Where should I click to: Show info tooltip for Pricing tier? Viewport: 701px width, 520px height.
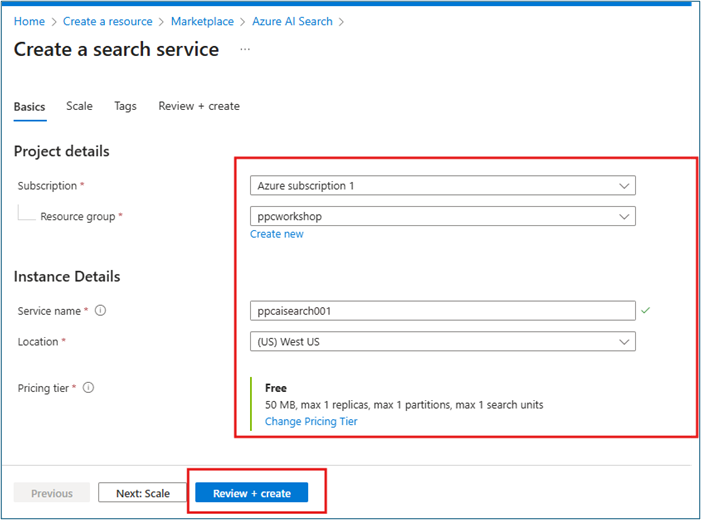pyautogui.click(x=89, y=388)
